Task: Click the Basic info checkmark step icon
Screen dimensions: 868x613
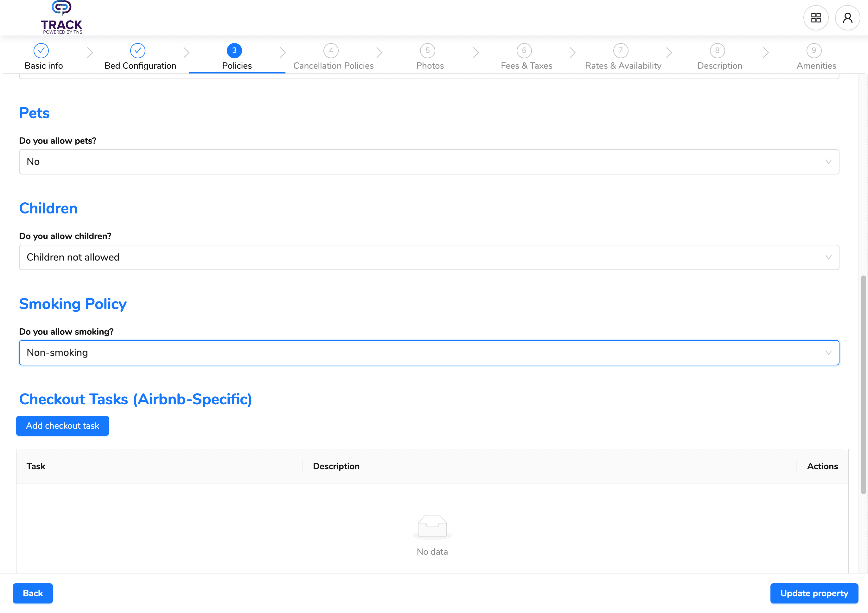Action: click(x=41, y=51)
